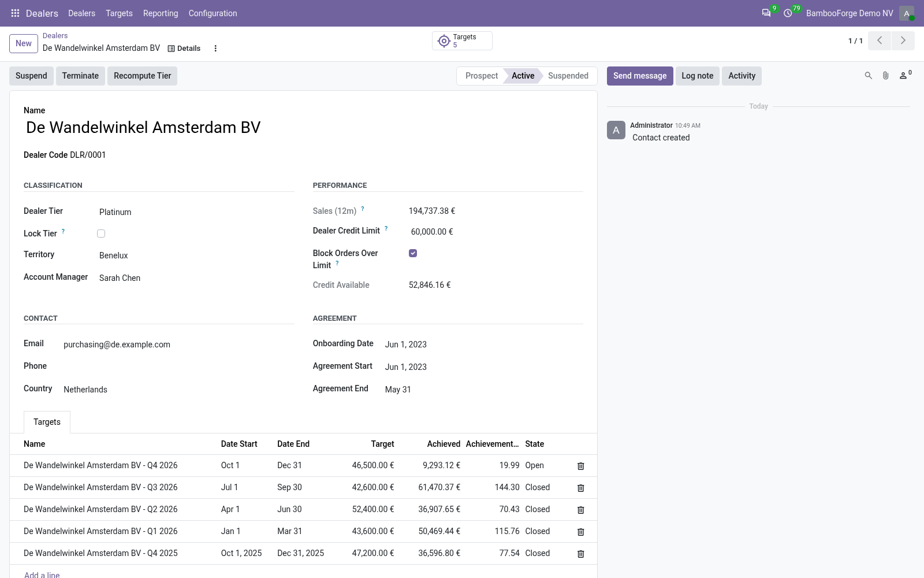Click the Suspend button
The width and height of the screenshot is (924, 578).
(x=31, y=76)
